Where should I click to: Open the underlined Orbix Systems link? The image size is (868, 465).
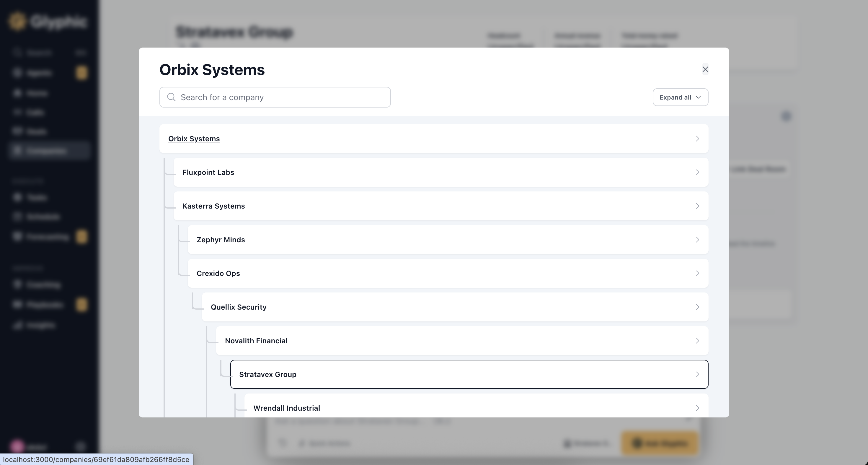pyautogui.click(x=194, y=139)
